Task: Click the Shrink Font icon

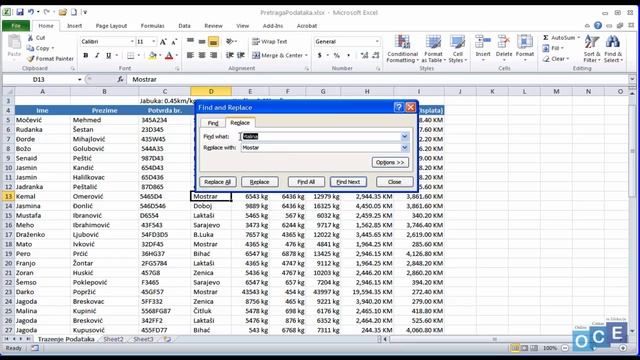Action: [x=174, y=42]
